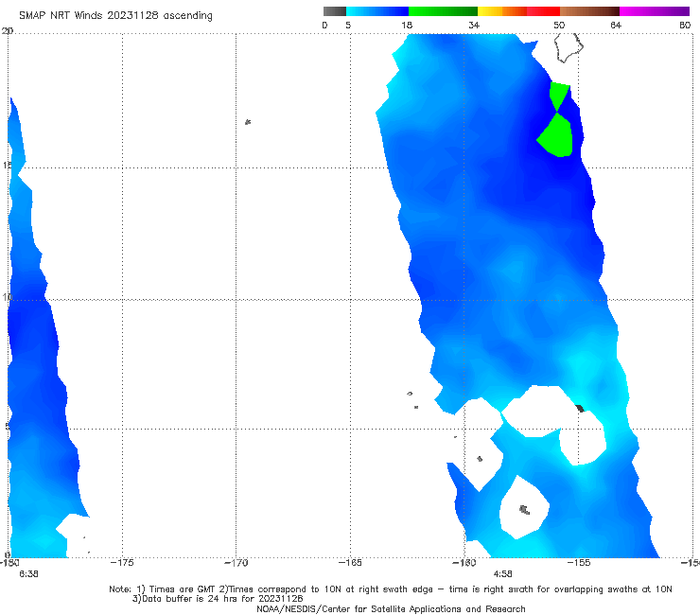The image size is (700, 615).
Task: Click the green segment of the wind color bar
Action: pos(443,11)
